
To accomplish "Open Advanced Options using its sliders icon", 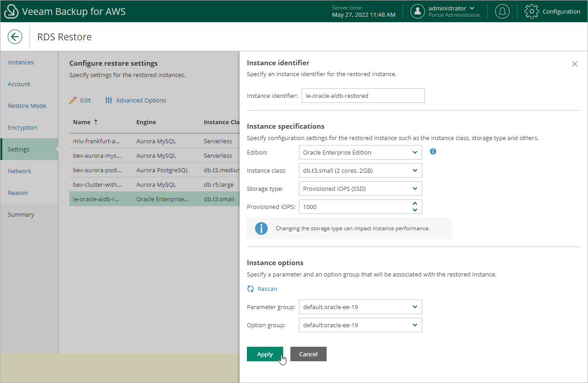I will [x=109, y=100].
